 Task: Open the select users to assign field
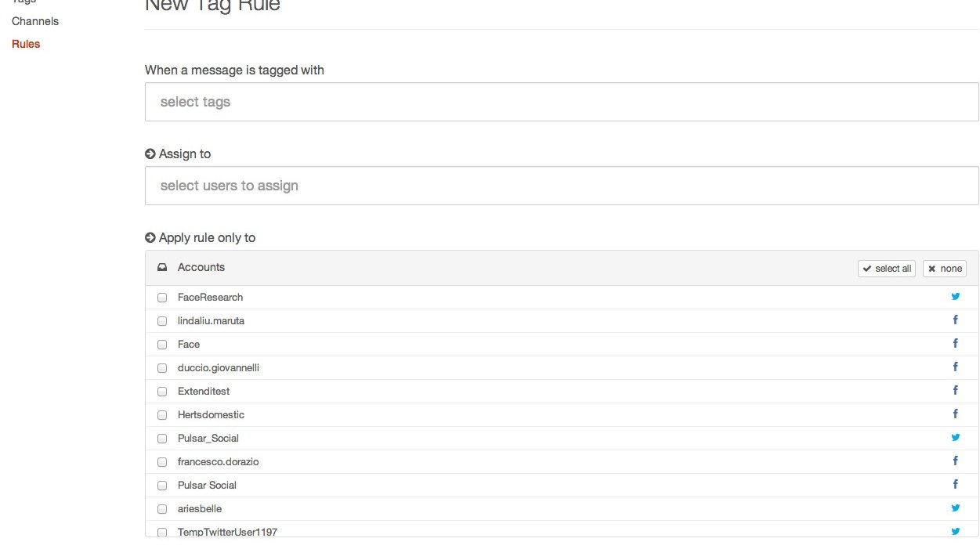561,186
